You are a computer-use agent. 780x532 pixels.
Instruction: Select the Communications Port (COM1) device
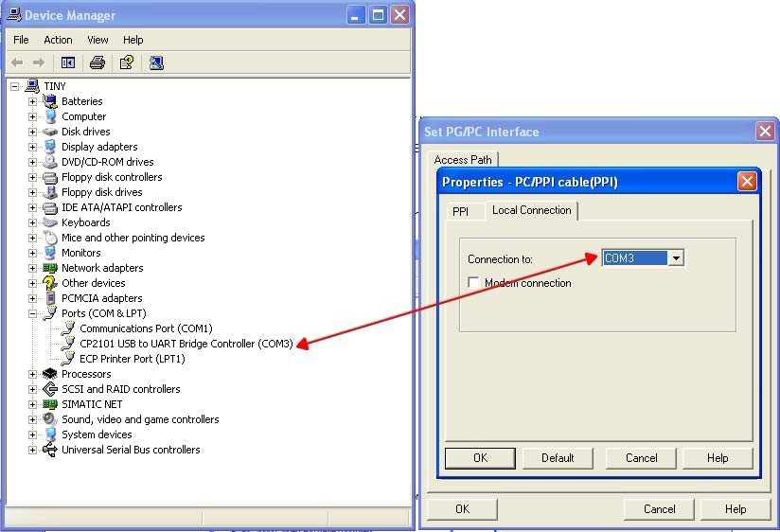[x=145, y=328]
